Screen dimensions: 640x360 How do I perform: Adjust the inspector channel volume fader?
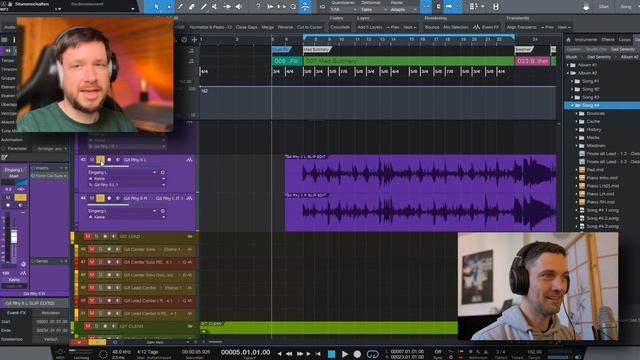[14, 237]
